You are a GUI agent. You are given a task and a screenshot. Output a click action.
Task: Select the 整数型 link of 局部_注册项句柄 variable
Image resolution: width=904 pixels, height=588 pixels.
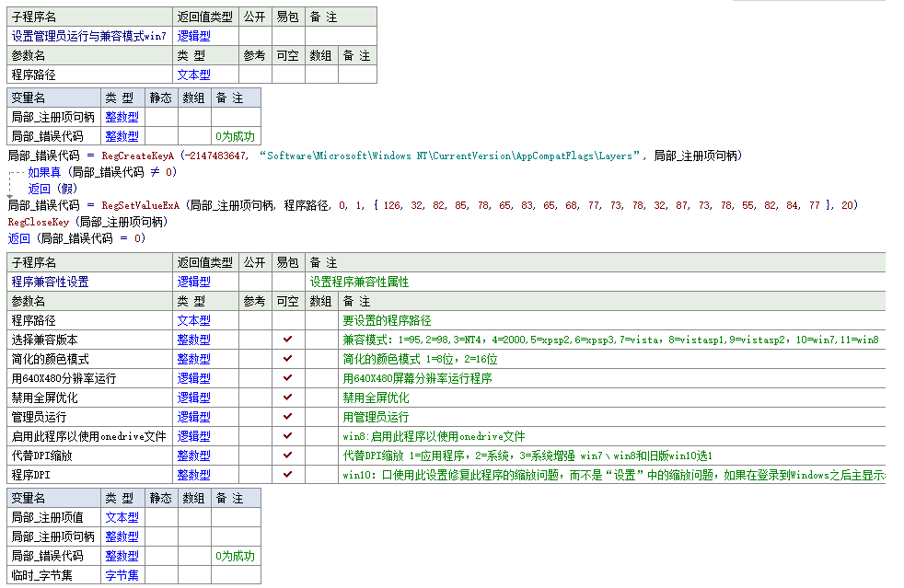[x=121, y=116]
